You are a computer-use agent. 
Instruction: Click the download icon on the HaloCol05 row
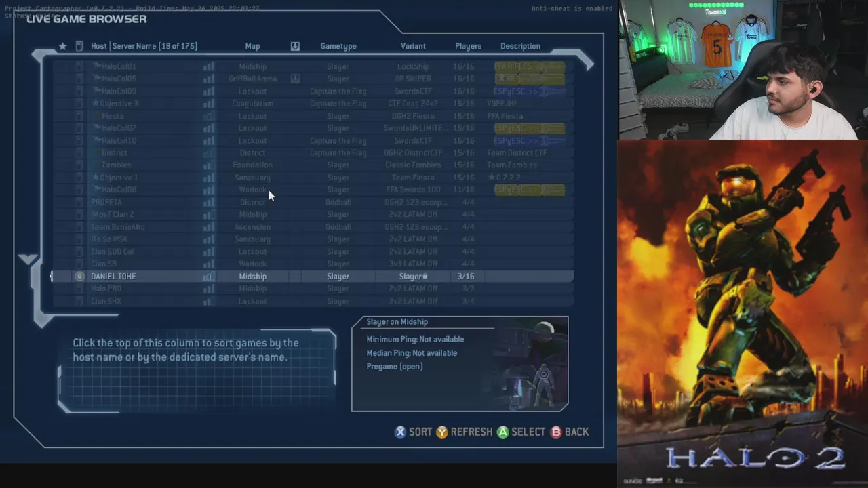tap(295, 79)
